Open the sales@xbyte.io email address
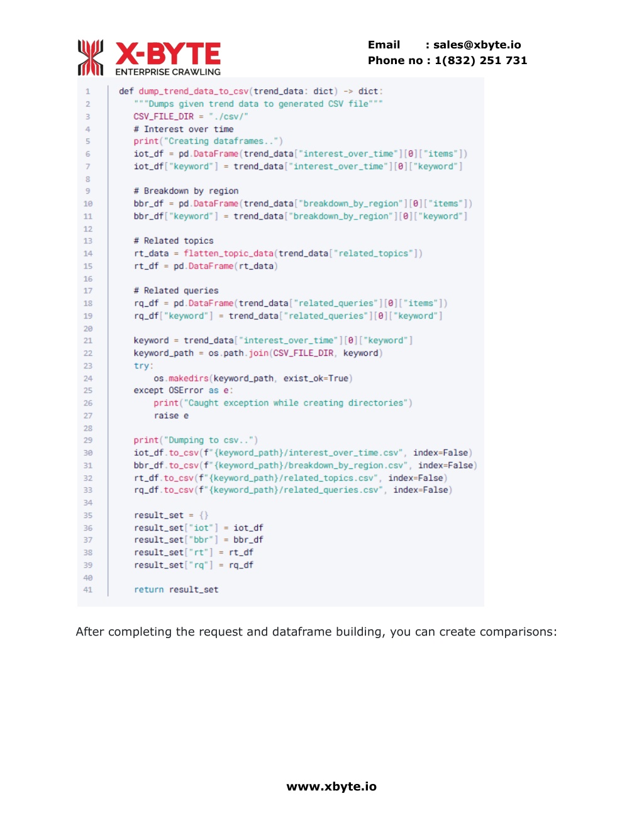The width and height of the screenshot is (644, 833). [x=477, y=45]
